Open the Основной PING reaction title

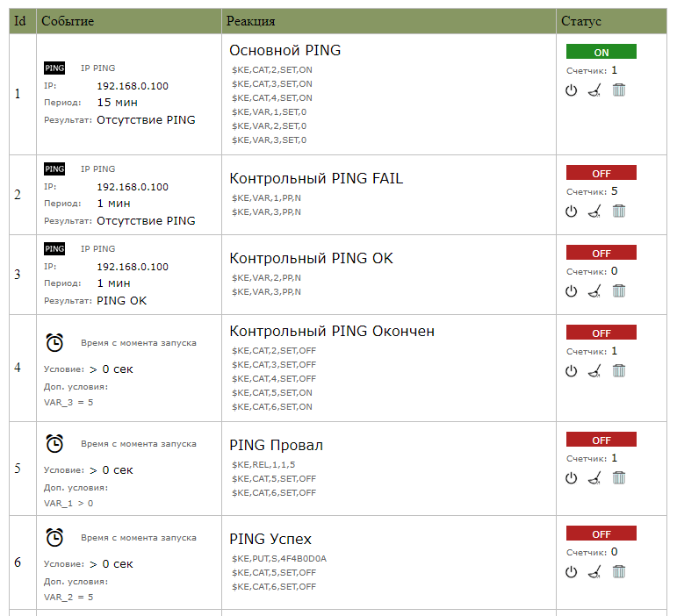click(284, 50)
